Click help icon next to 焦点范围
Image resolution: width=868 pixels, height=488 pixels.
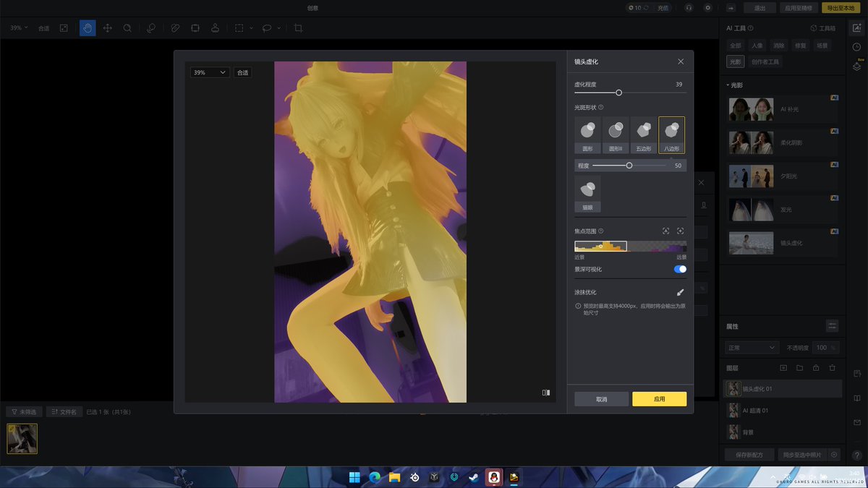pos(602,231)
